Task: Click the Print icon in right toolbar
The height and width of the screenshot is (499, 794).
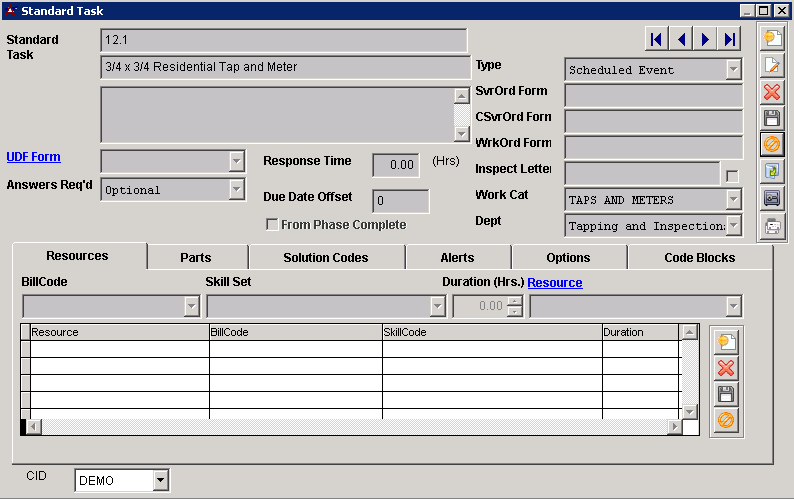Action: point(772,227)
